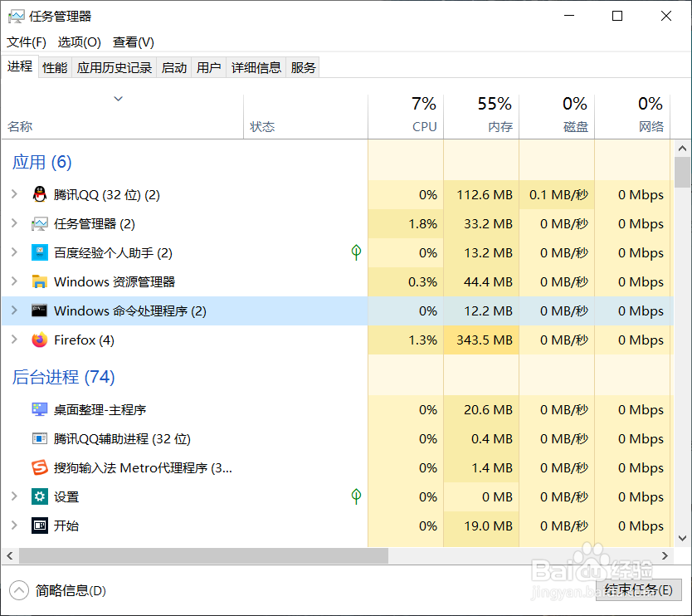692x616 pixels.
Task: Switch to the 详细信息 tab
Action: (256, 67)
